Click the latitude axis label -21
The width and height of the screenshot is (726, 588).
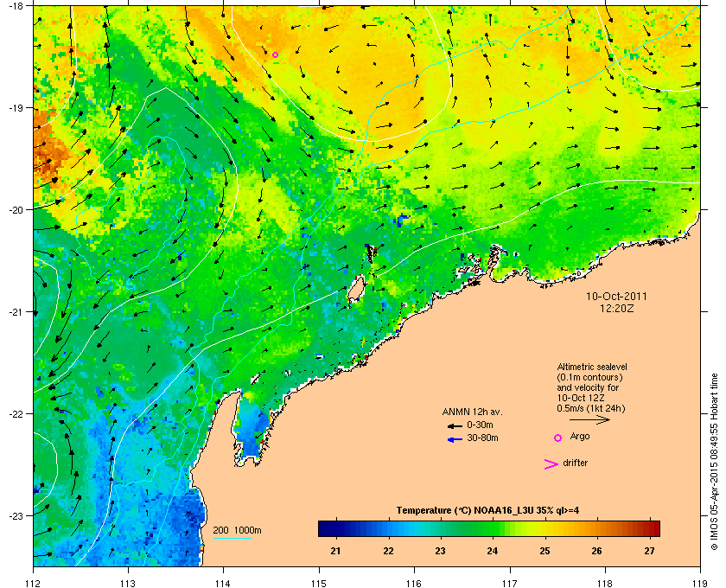point(16,312)
